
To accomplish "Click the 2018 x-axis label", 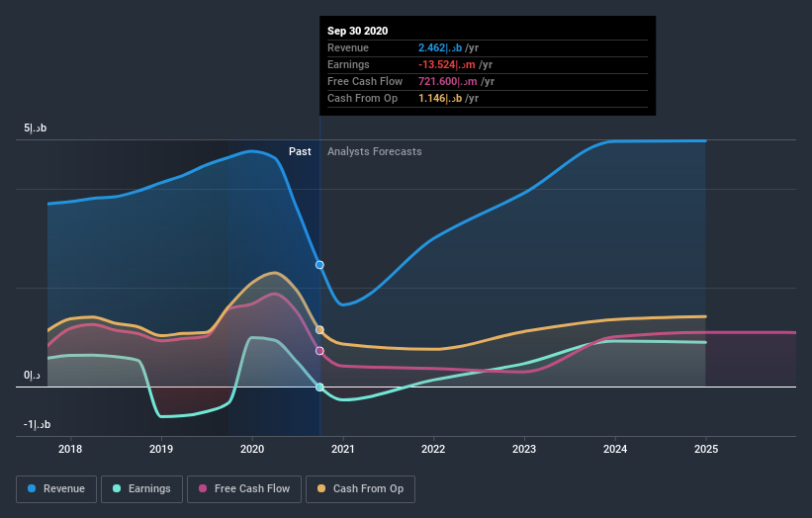I will coord(70,449).
